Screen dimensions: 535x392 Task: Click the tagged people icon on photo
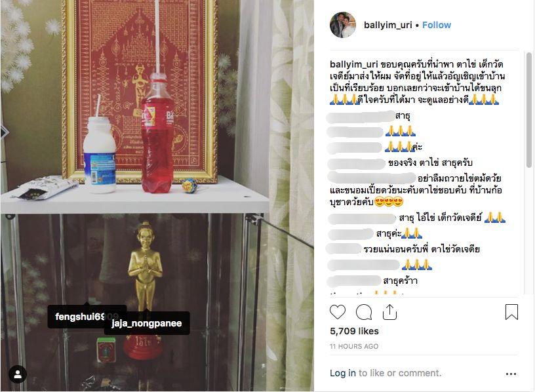tap(18, 374)
